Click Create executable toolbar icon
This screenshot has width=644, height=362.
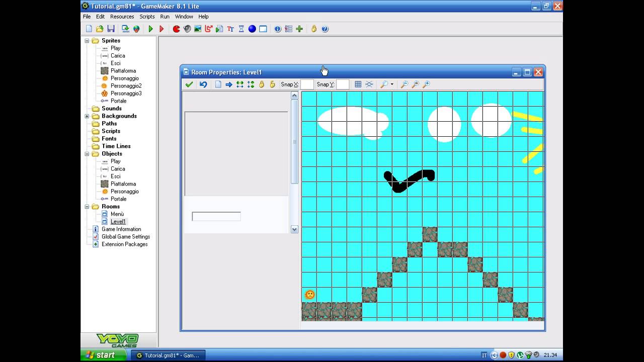coord(125,29)
